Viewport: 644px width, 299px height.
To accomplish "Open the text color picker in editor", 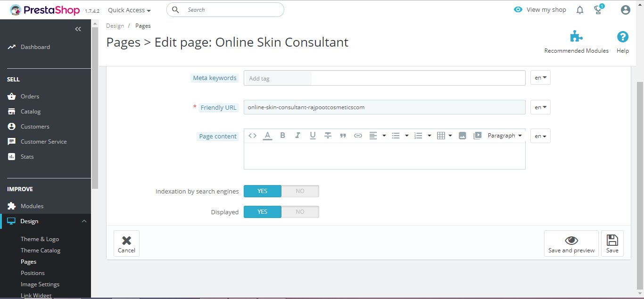I will pos(267,136).
